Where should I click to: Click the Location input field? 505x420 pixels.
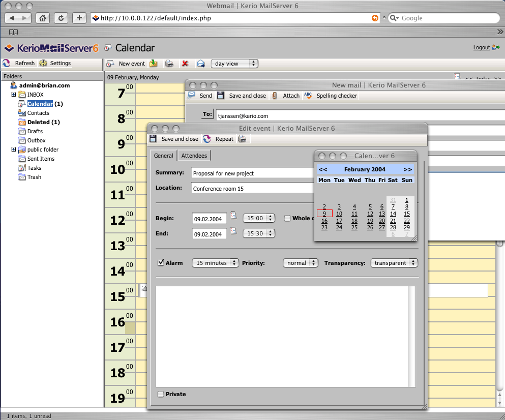252,188
